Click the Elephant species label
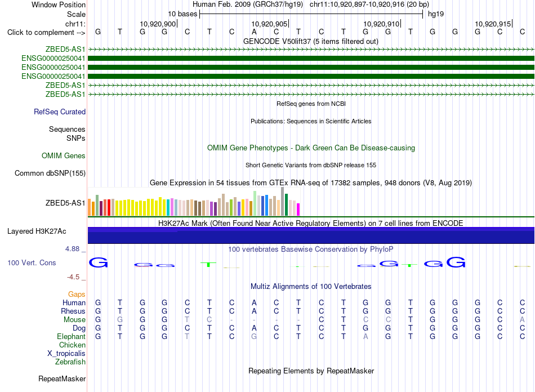Viewport: 535px width, 392px height. [x=71, y=337]
